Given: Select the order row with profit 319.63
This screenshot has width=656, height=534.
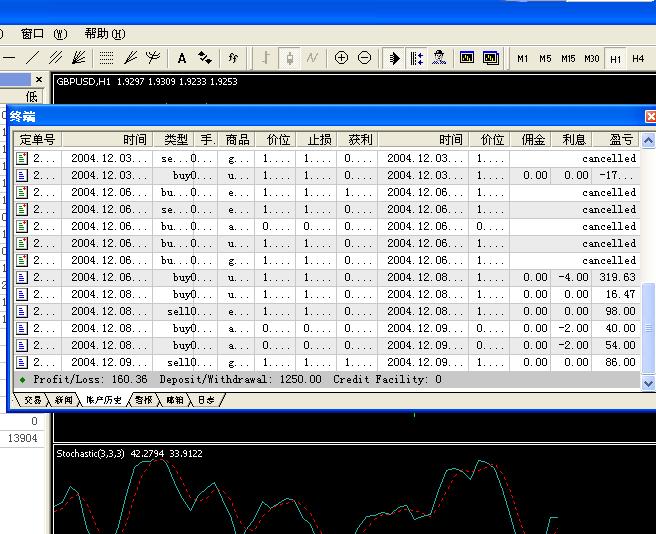Looking at the screenshot, I should point(330,277).
